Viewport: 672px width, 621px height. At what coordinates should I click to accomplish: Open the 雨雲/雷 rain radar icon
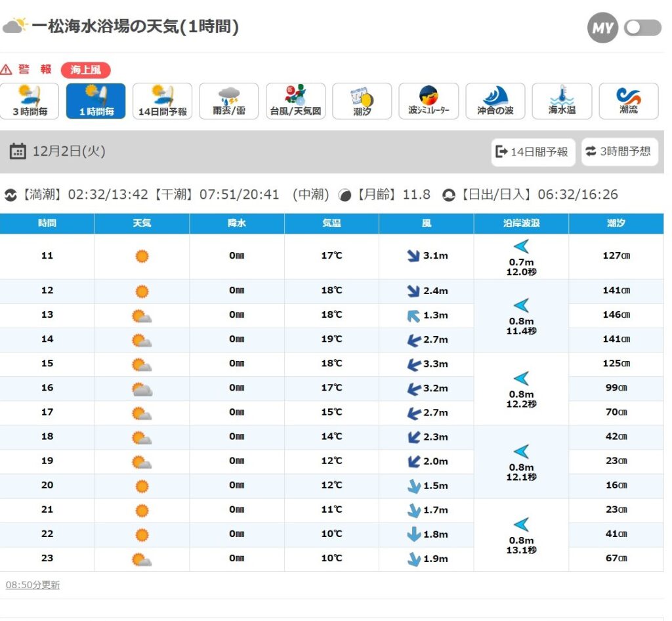coord(228,101)
